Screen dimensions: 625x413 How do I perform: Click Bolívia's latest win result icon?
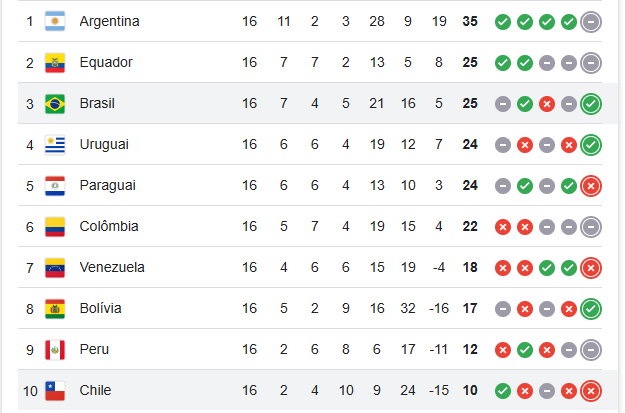click(591, 309)
